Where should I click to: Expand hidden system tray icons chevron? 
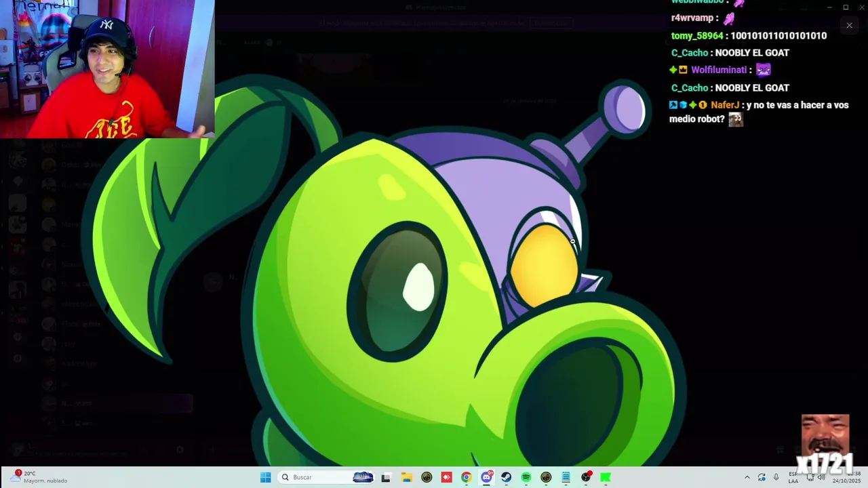(x=747, y=477)
